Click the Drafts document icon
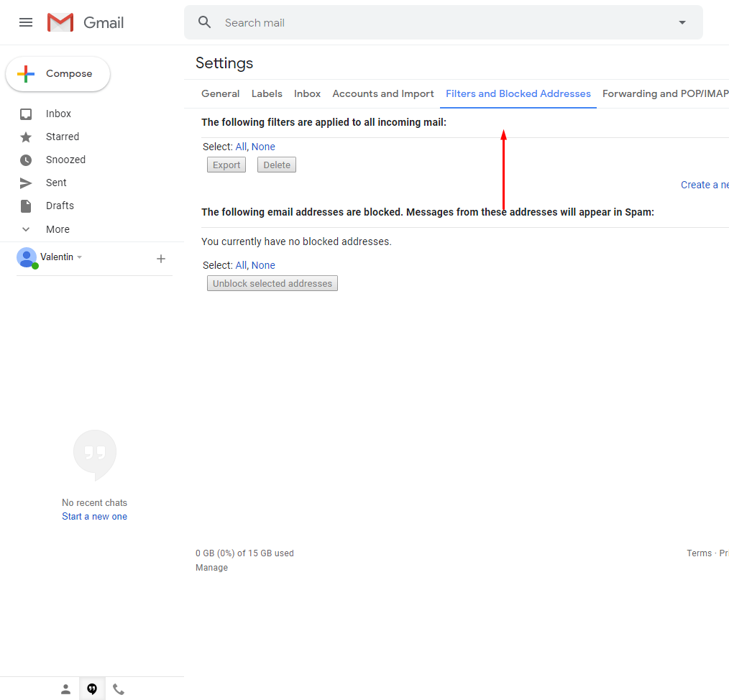 point(26,206)
